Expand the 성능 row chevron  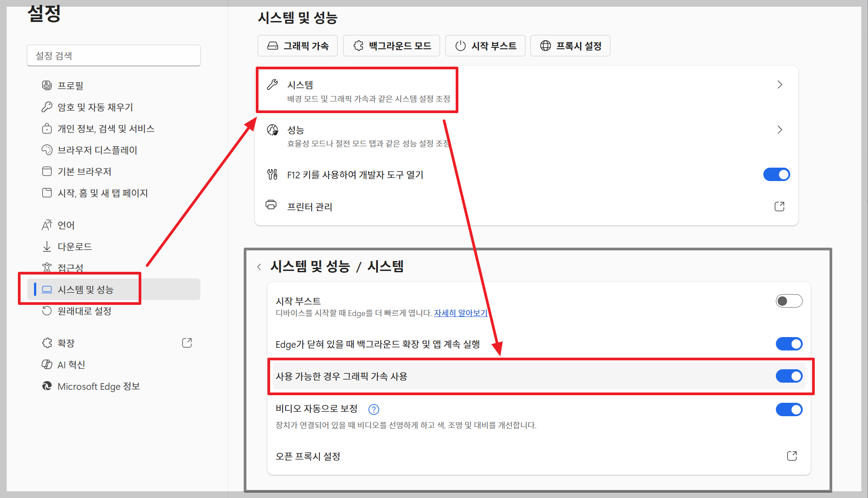pos(779,130)
